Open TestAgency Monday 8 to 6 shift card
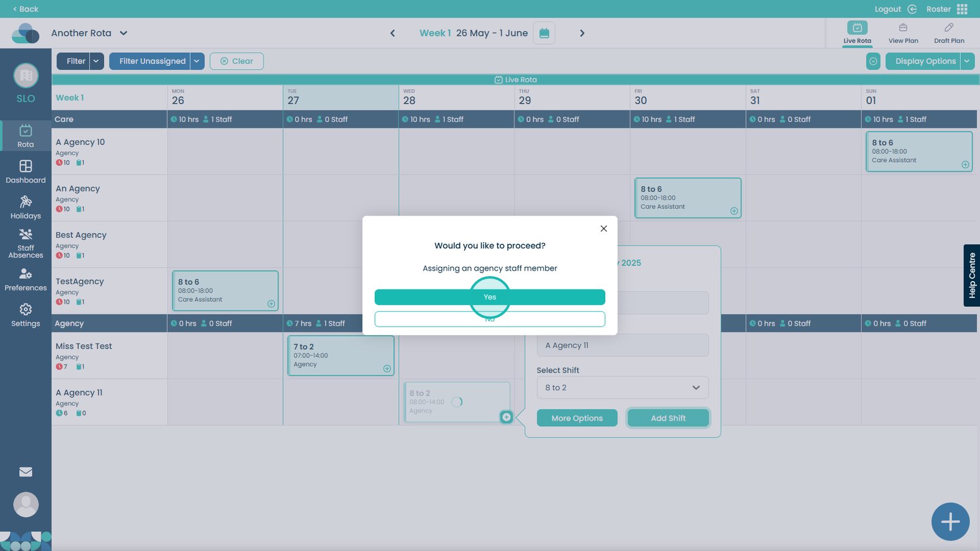 pyautogui.click(x=225, y=291)
